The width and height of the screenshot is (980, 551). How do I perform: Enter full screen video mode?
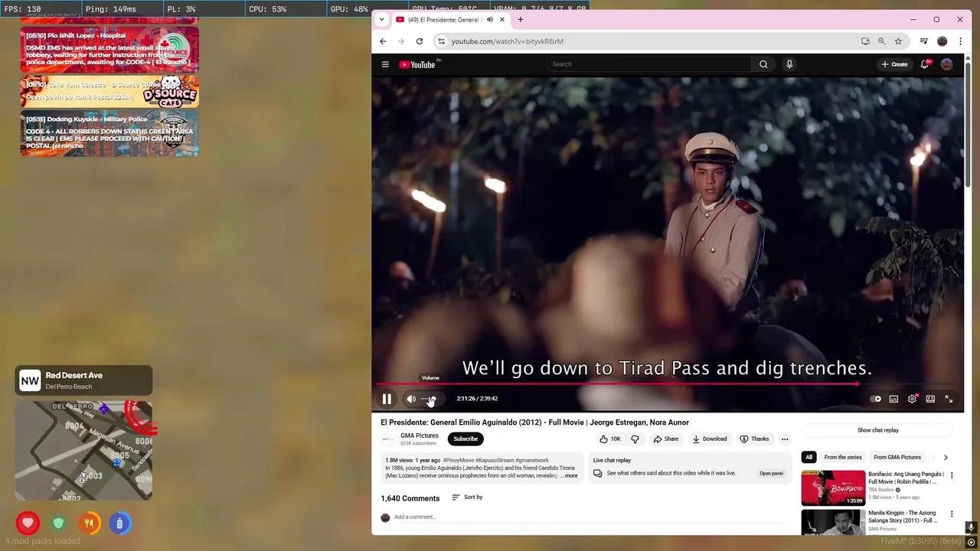tap(949, 399)
